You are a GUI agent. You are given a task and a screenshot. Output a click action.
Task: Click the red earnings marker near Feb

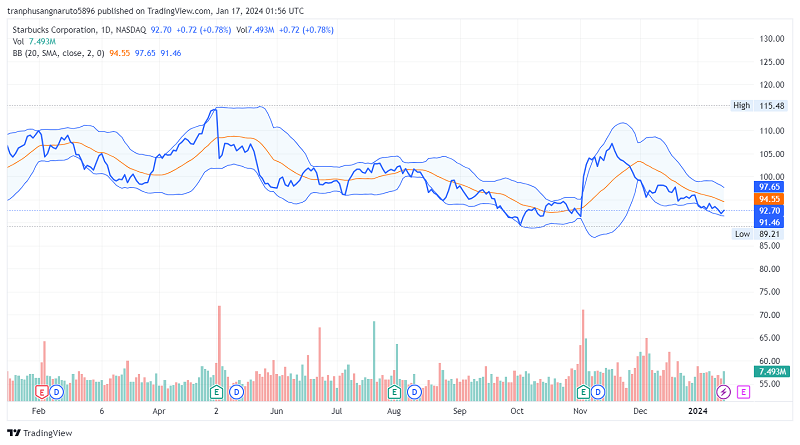[x=42, y=392]
